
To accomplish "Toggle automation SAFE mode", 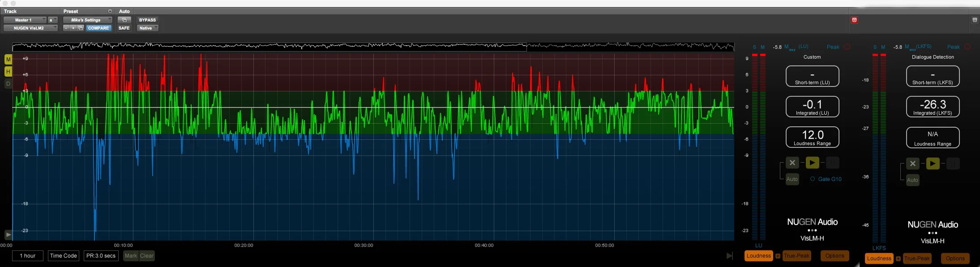I will 124,28.
